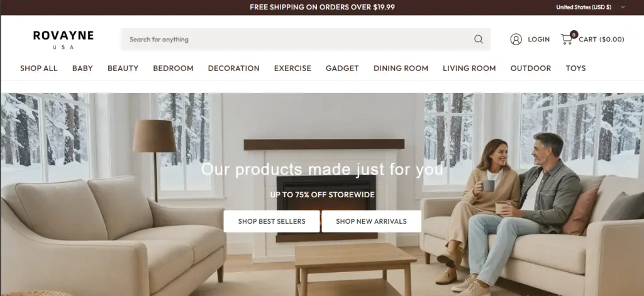Open the BEAUTY category
644x296 pixels.
123,68
